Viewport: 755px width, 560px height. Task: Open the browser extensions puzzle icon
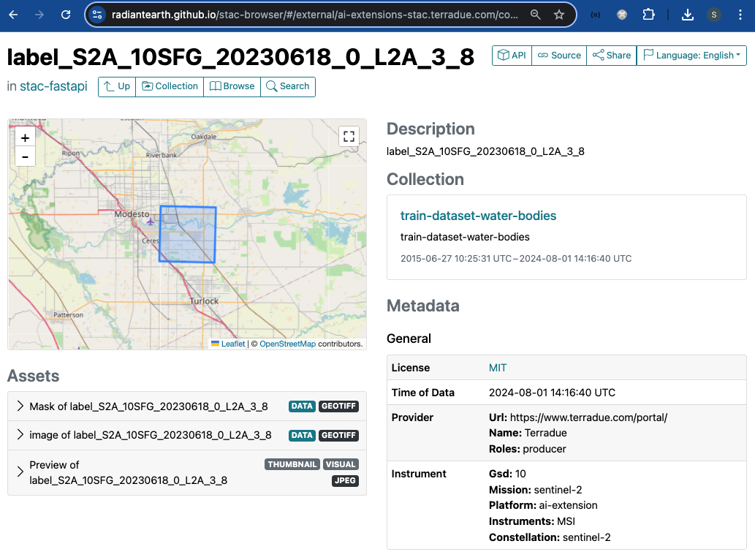(648, 15)
